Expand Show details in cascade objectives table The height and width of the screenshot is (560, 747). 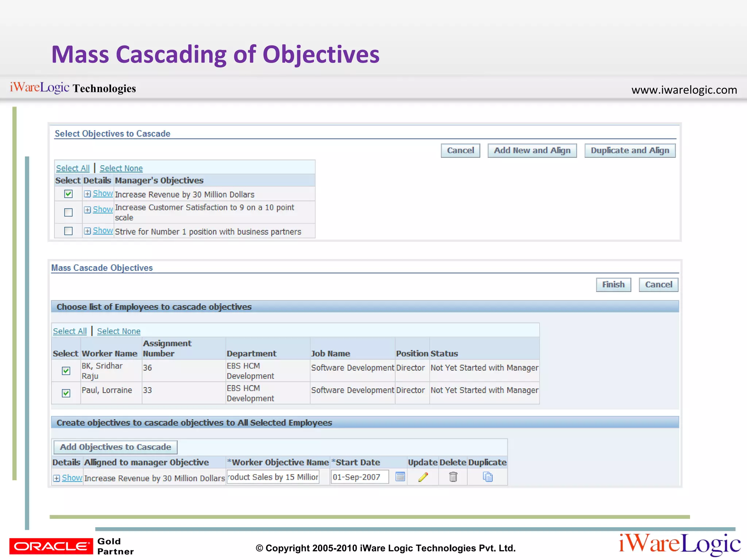tap(67, 478)
